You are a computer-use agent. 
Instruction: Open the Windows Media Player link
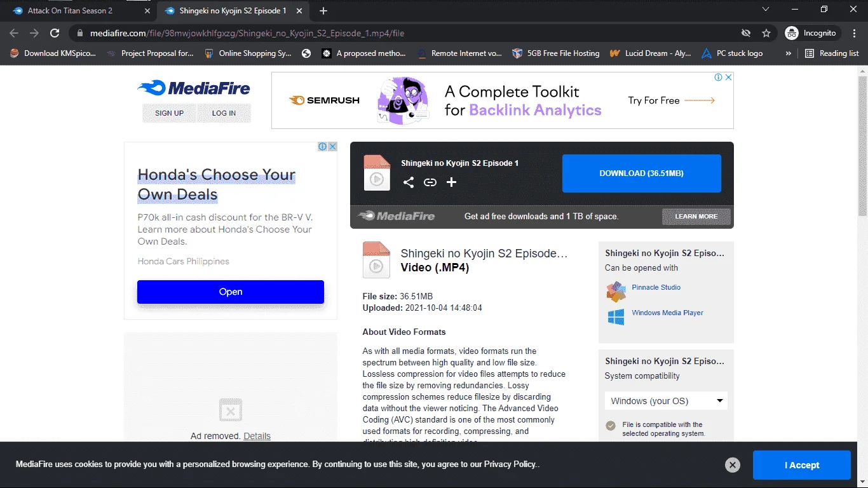(667, 313)
